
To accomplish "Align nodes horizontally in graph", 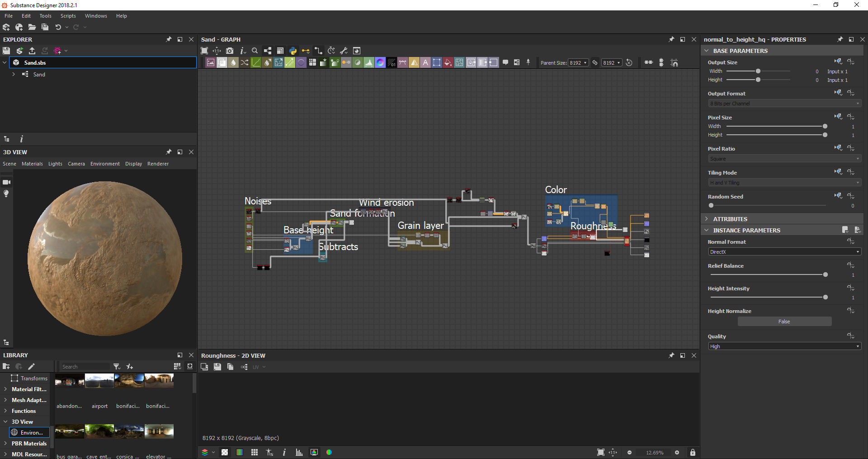I will 649,62.
